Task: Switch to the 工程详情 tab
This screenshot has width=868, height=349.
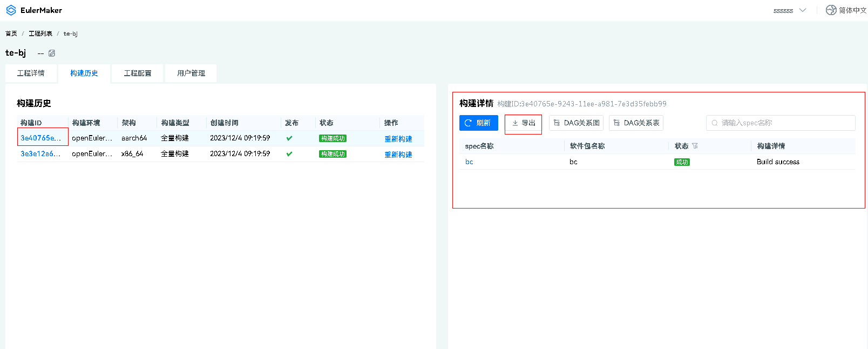Action: tap(31, 73)
